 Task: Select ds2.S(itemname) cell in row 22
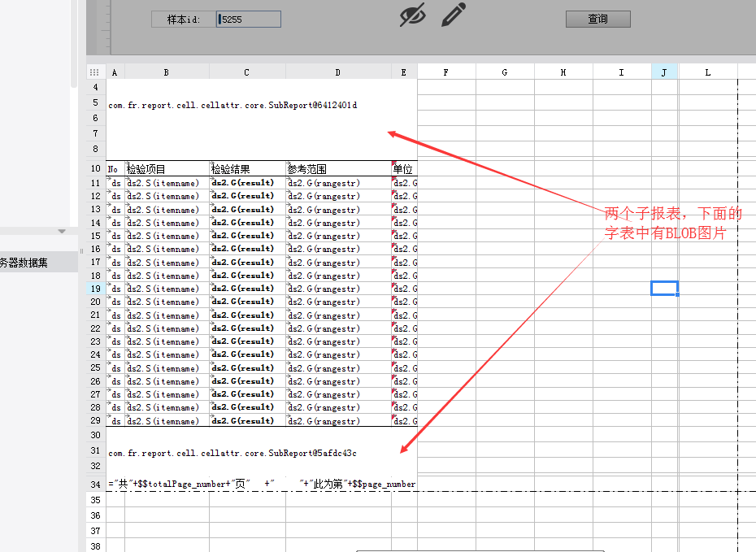pyautogui.click(x=167, y=328)
